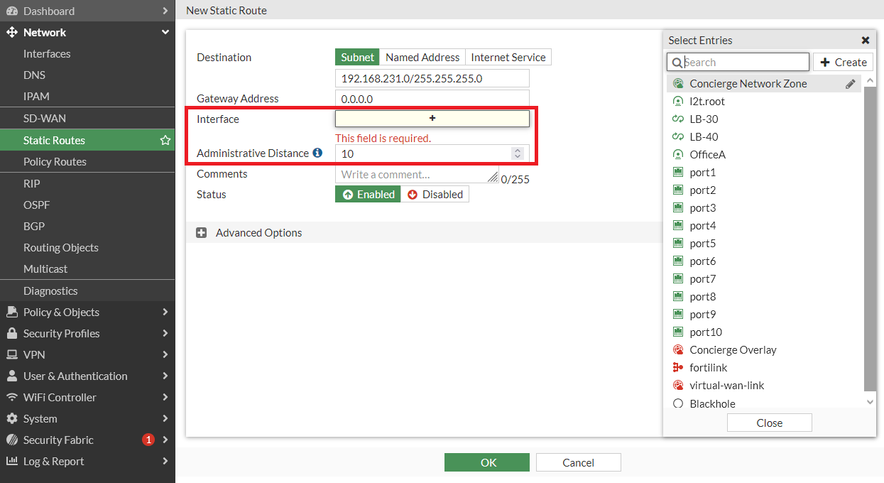The height and width of the screenshot is (483, 884).
Task: Close Select Entries panel with X
Action: tap(865, 40)
